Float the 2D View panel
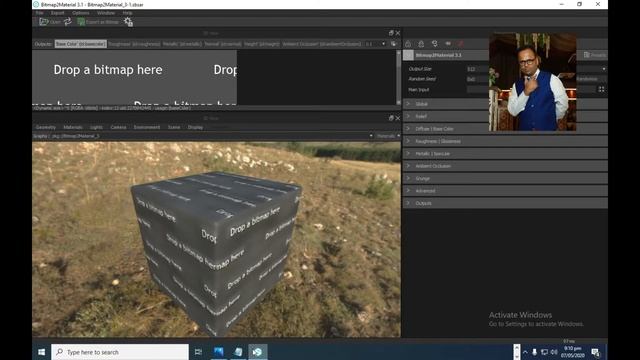 pos(391,33)
